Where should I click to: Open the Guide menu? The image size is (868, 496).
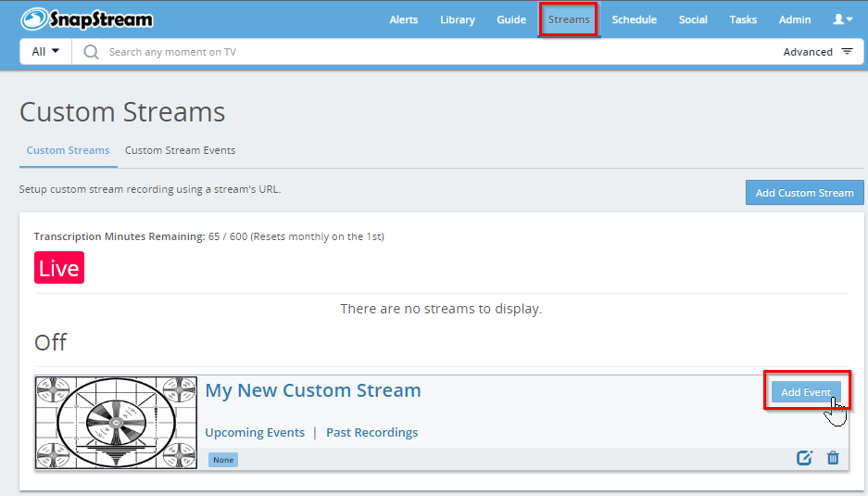point(511,19)
